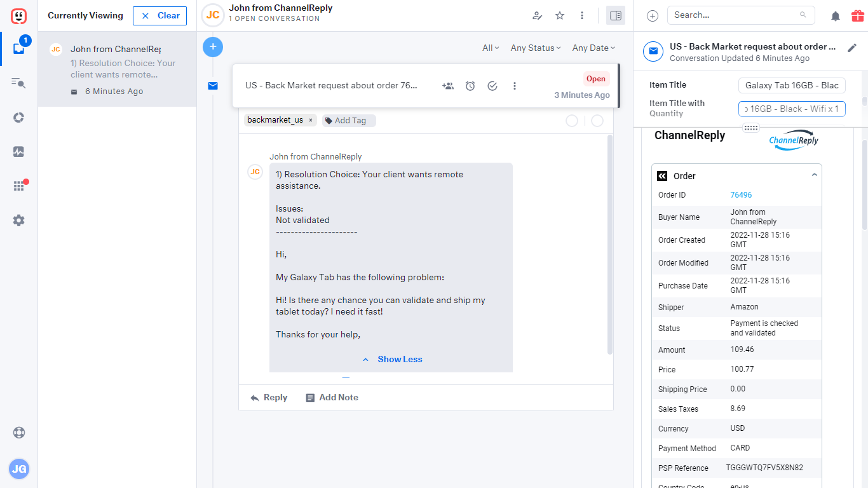Click the email channel envelope timeline icon

tap(213, 86)
